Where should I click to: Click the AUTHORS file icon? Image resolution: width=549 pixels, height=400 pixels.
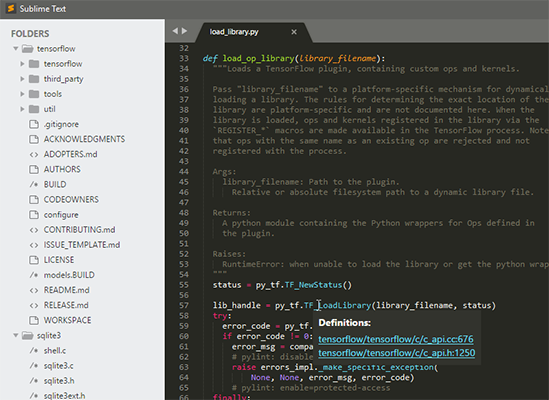[34, 169]
